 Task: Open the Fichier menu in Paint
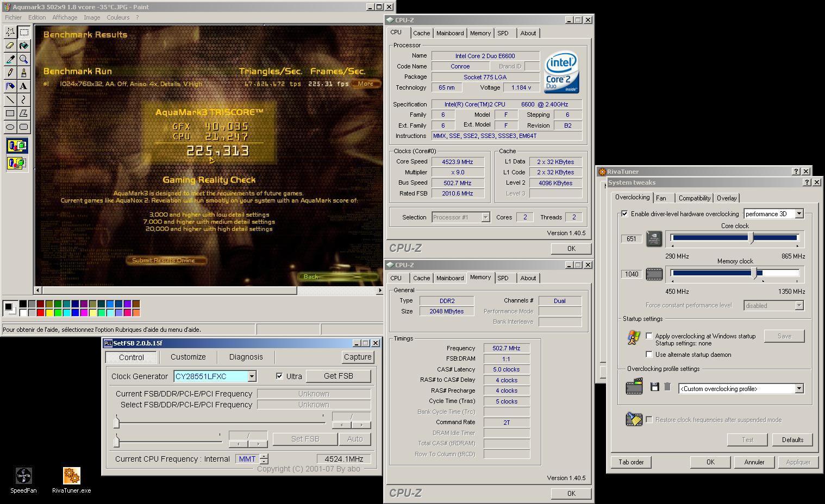coord(14,17)
